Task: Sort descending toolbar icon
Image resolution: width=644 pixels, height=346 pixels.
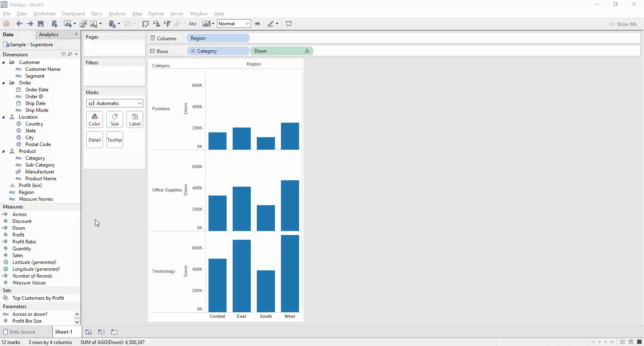Action: tap(167, 24)
